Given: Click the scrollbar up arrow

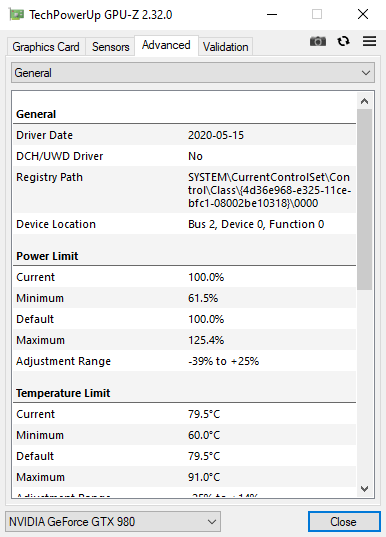Looking at the screenshot, I should pyautogui.click(x=364, y=101).
